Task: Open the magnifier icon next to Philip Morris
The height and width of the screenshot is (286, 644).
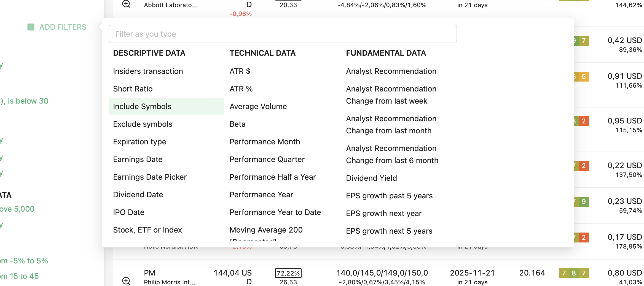Action: click(126, 281)
